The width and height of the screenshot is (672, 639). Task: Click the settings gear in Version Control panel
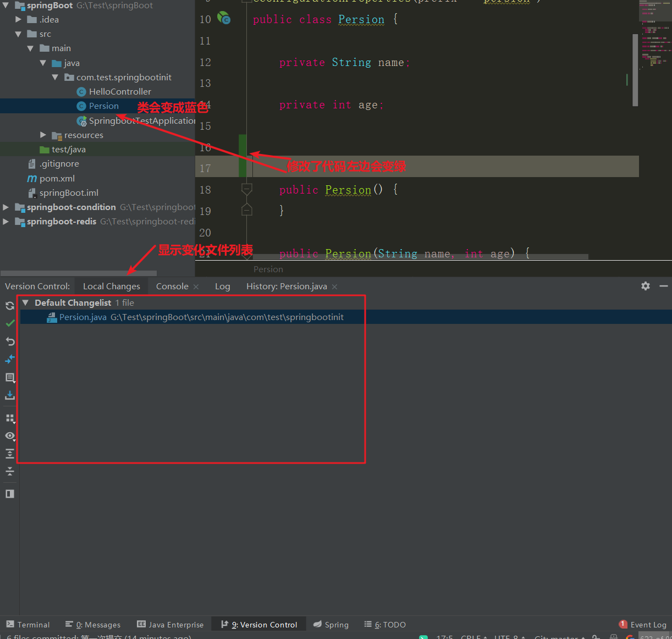click(645, 286)
